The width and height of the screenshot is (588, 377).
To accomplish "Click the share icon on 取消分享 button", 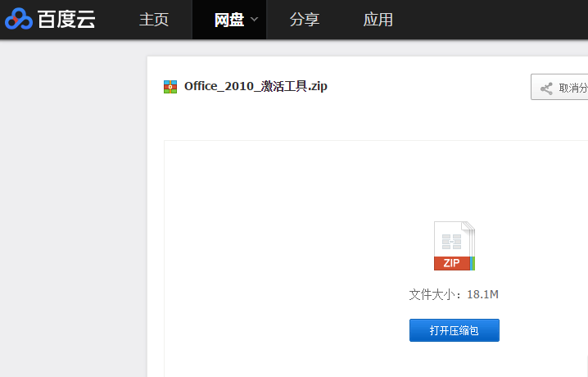I will (x=546, y=88).
